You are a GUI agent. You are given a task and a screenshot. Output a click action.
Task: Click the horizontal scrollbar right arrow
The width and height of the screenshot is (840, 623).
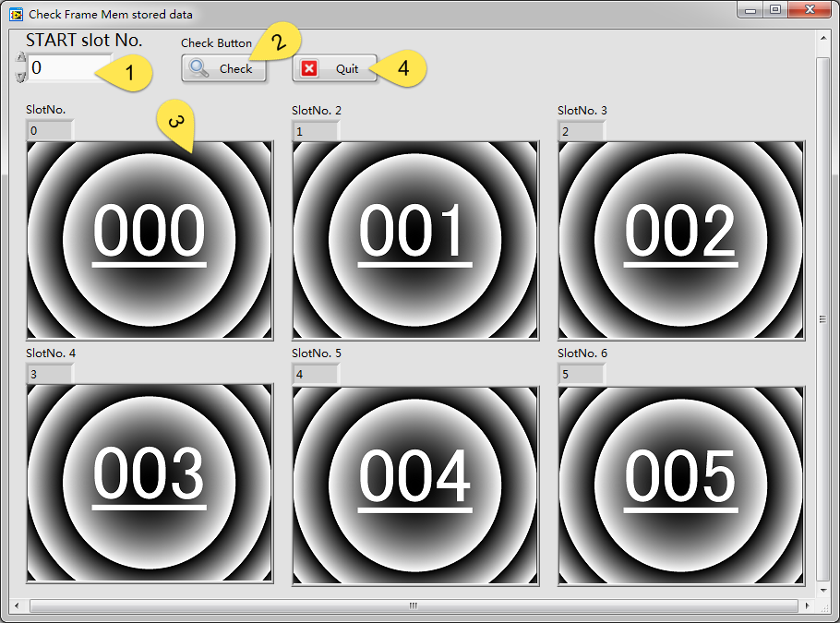(x=808, y=606)
